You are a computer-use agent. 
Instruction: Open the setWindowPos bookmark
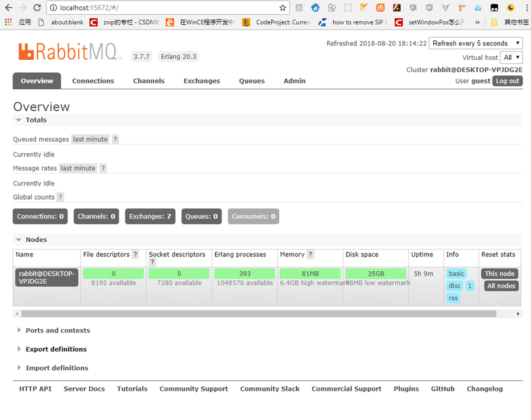click(x=430, y=23)
